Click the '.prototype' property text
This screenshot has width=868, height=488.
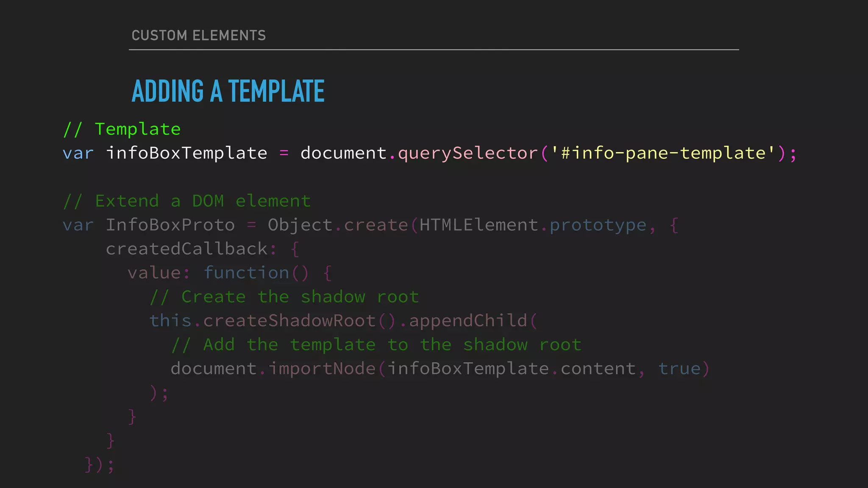pos(594,226)
